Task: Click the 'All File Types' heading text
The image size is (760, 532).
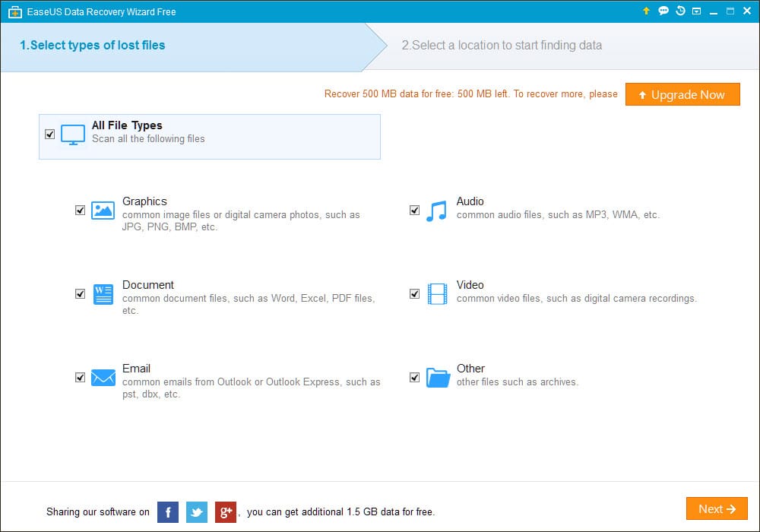Action: point(127,125)
